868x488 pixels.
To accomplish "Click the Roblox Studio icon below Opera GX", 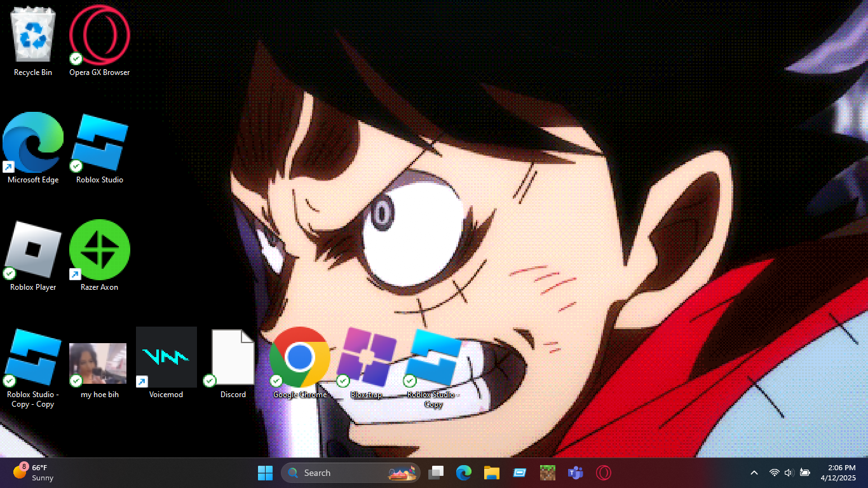I will (x=100, y=149).
